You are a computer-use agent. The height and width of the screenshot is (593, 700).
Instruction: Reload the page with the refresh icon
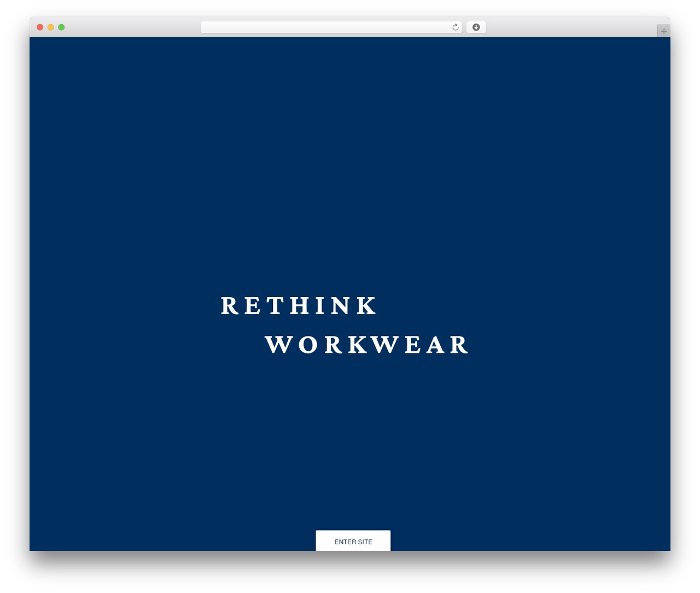tap(455, 27)
